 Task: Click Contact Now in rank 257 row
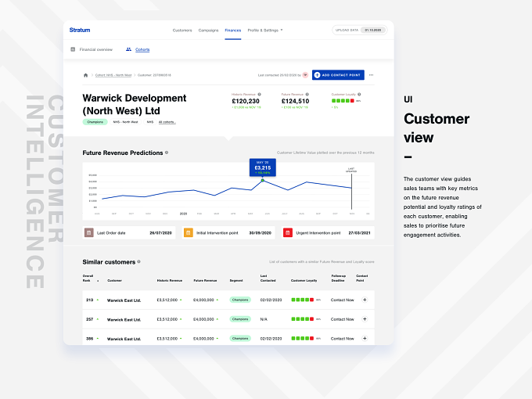pos(343,319)
